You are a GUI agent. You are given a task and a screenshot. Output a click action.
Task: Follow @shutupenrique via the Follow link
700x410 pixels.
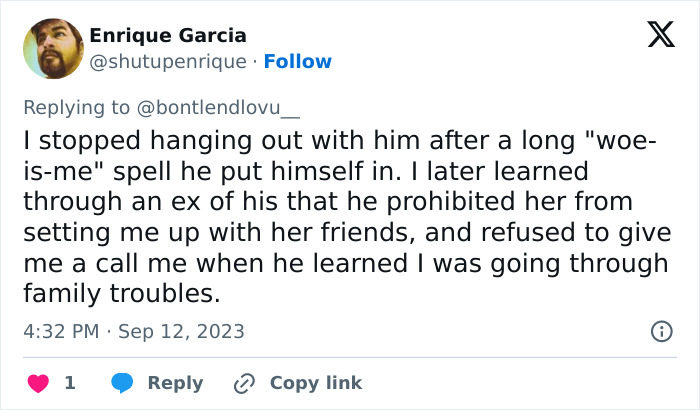point(298,62)
